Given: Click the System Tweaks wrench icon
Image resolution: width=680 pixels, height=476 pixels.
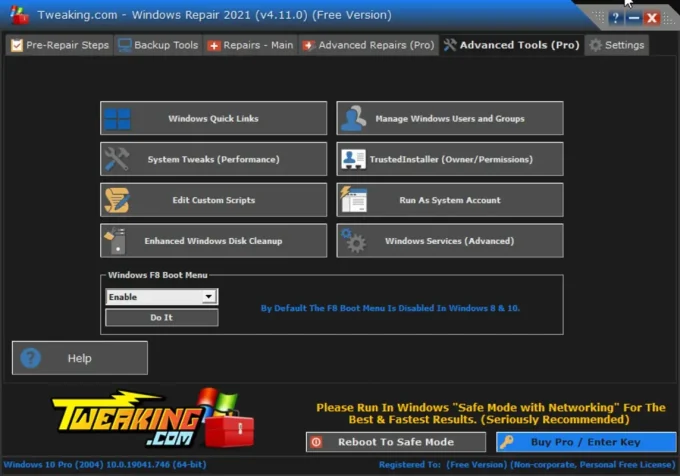Looking at the screenshot, I should tap(117, 159).
